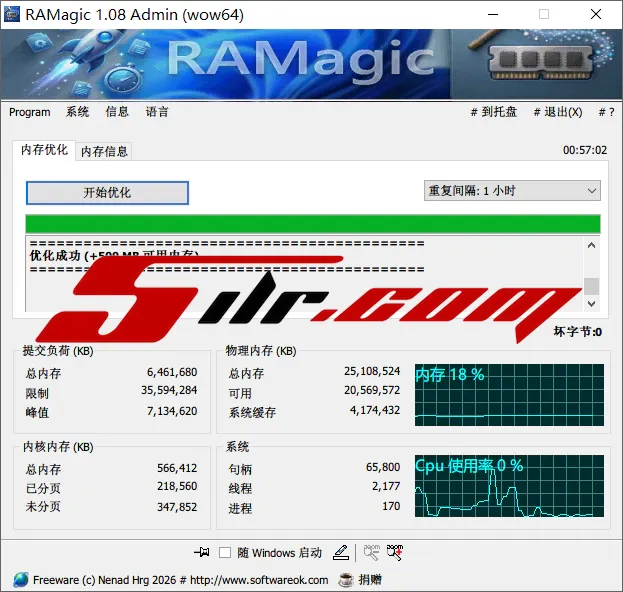Click the 可用 value 20,569,572
The height and width of the screenshot is (592, 623).
click(372, 390)
